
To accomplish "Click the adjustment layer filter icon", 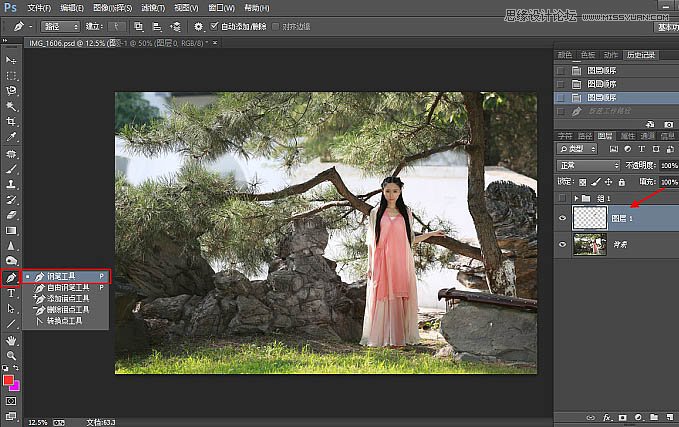I will coord(628,149).
